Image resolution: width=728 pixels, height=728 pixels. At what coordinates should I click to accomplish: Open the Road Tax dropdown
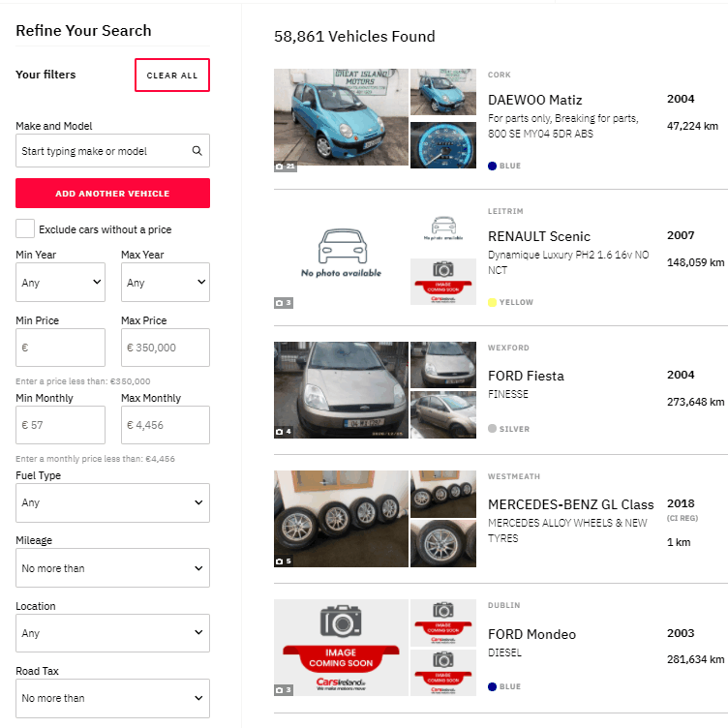click(112, 698)
